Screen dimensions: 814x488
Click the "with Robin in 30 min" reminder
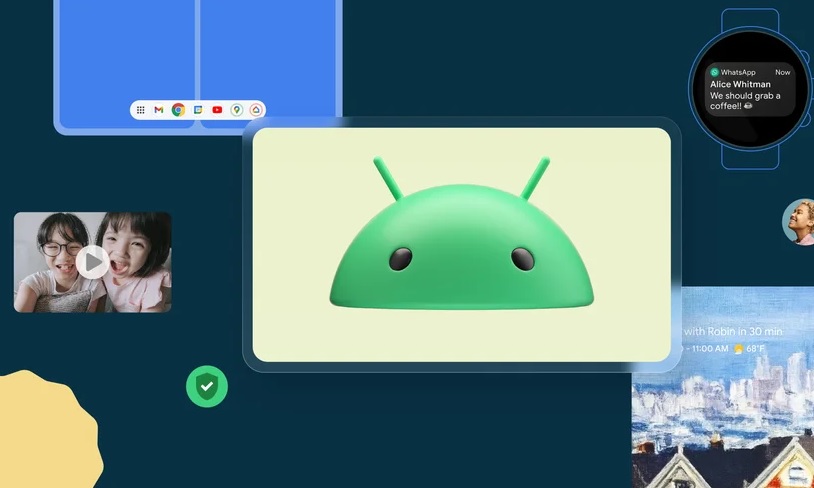point(732,331)
